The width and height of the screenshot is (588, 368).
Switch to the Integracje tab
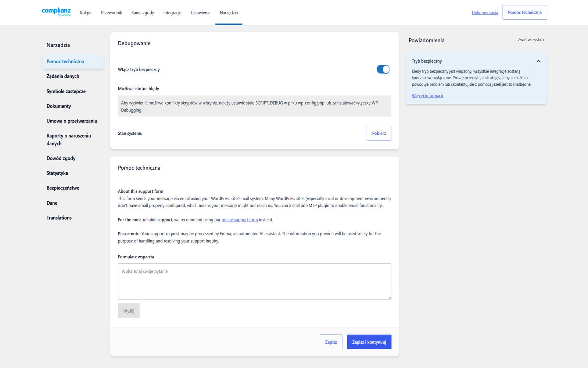(x=172, y=13)
